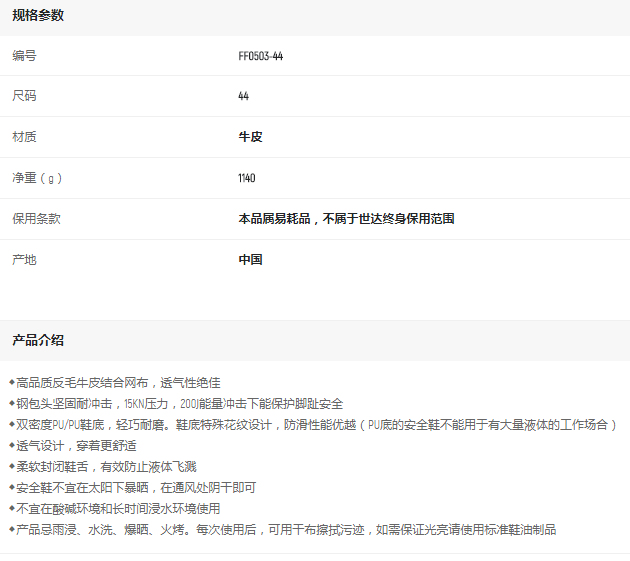Click the 产品介绍 section heading
630x561 pixels.
[38, 340]
